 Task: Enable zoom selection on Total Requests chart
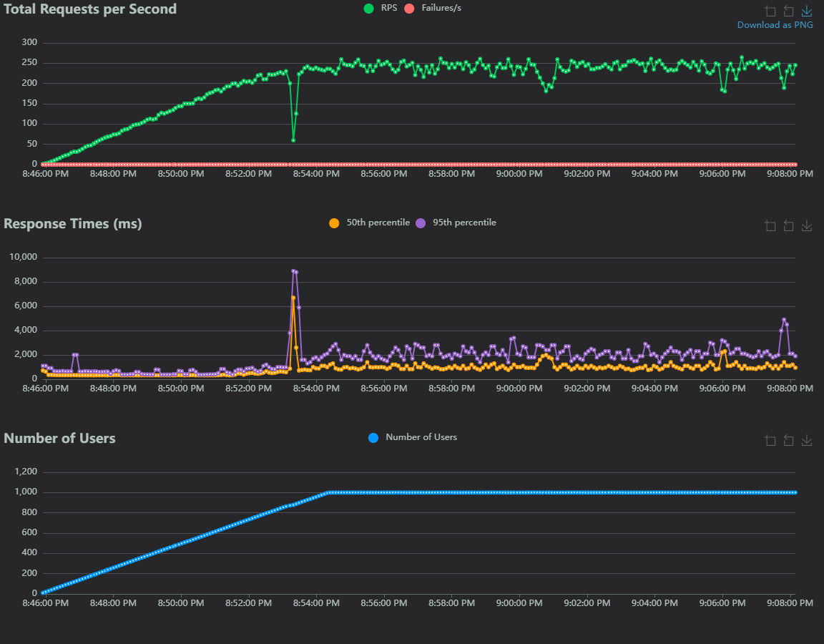(x=770, y=11)
